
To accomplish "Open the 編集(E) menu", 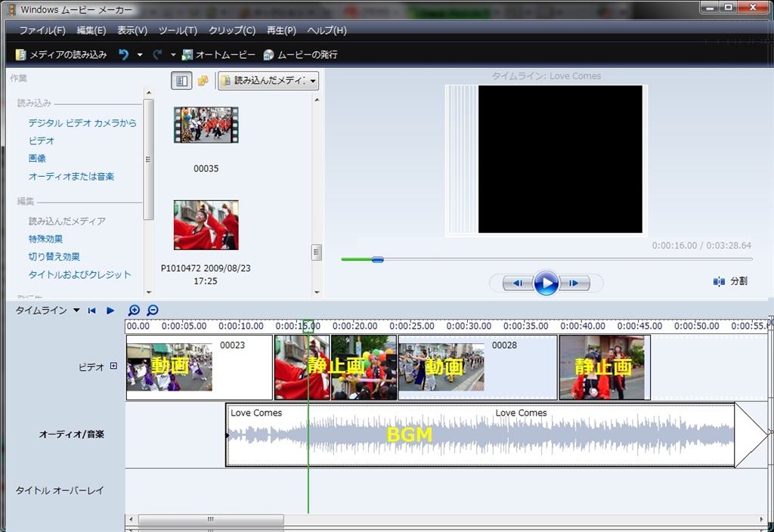I will (91, 30).
